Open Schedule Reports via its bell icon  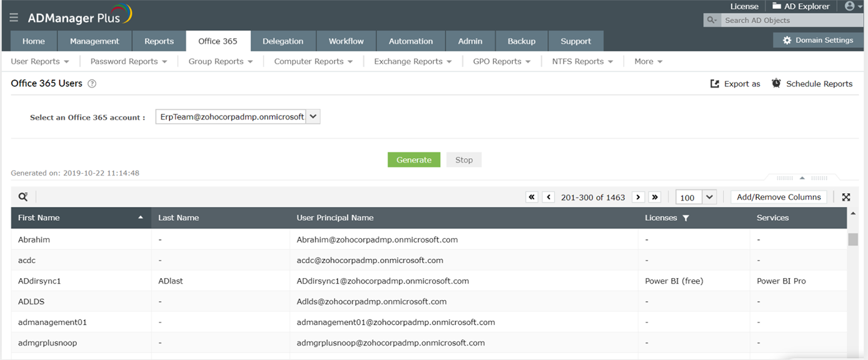tap(776, 82)
